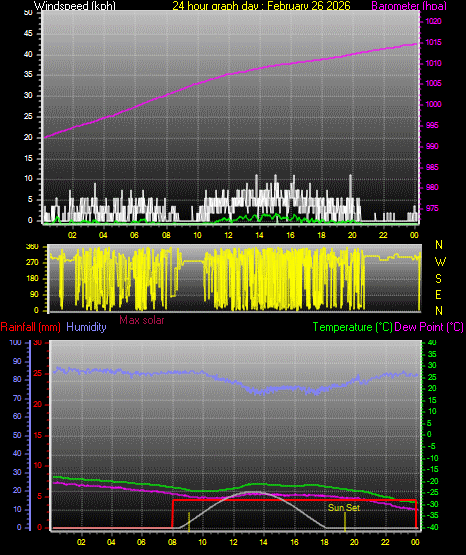Click the 1015 barometer scale value
This screenshot has height=555, width=466.
coord(433,42)
